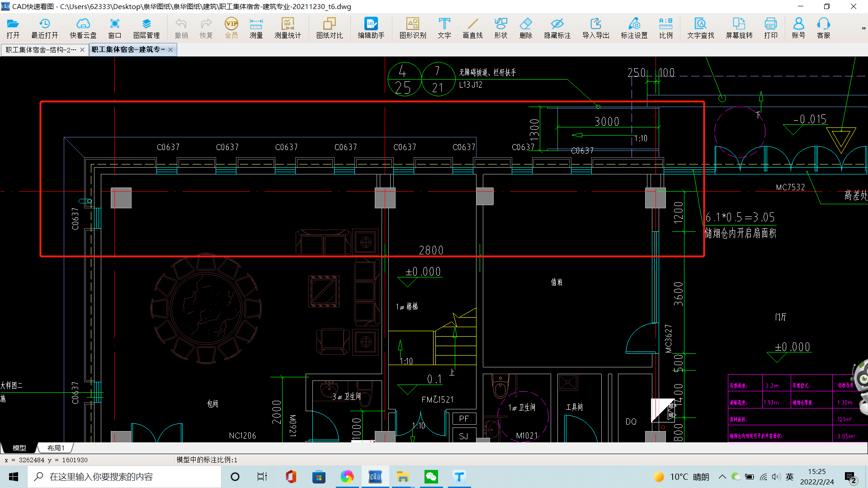Open the volume control tray icon

pos(776,477)
